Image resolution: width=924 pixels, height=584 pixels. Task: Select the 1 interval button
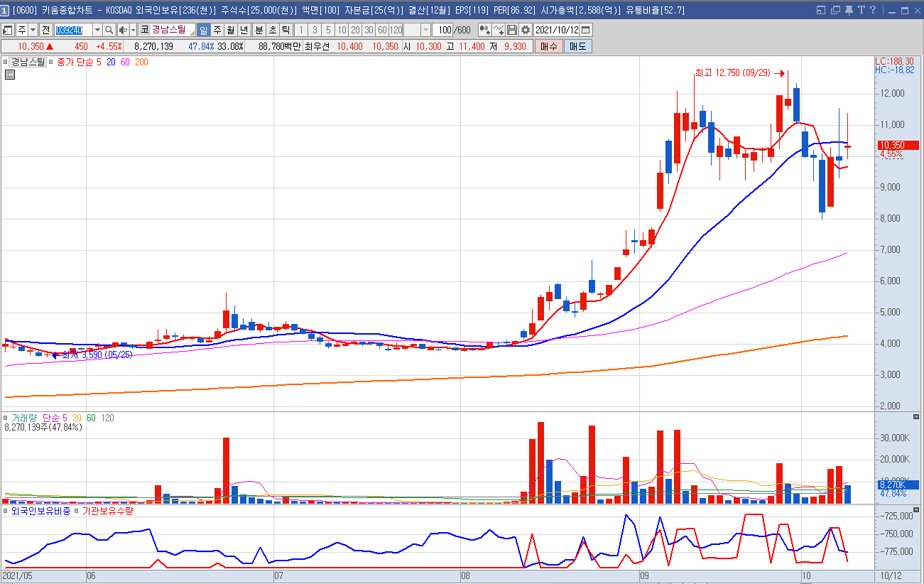(300, 30)
